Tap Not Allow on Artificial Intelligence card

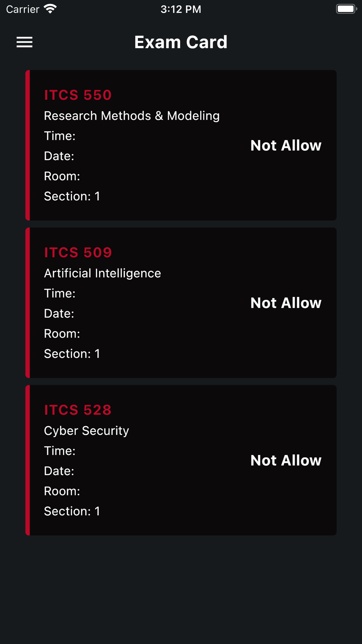[286, 303]
